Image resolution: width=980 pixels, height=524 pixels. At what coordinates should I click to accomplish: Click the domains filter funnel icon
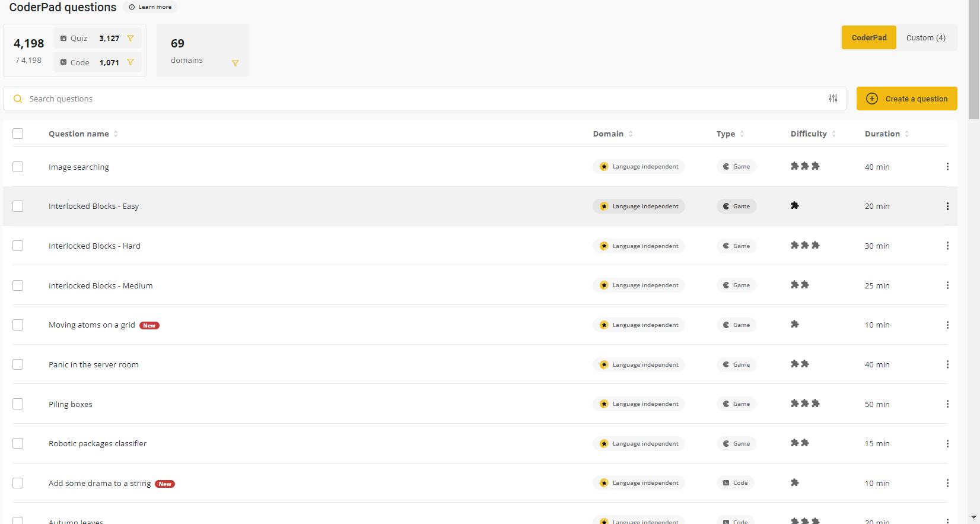click(236, 63)
